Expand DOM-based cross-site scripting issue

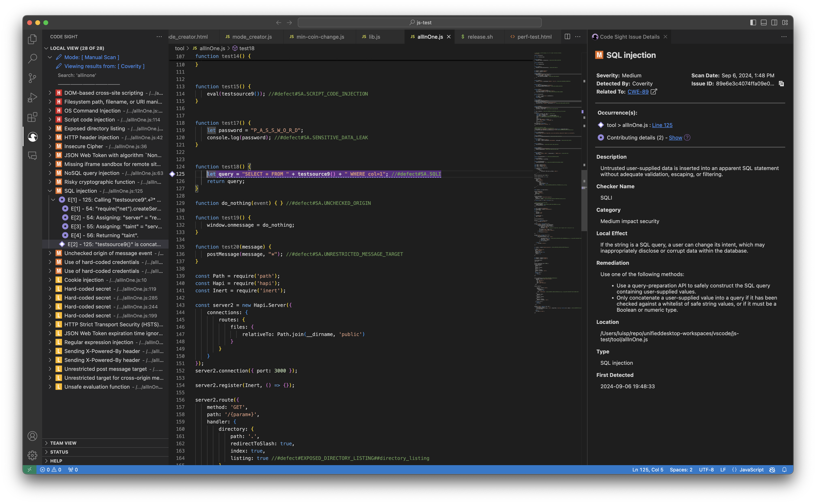(x=50, y=93)
